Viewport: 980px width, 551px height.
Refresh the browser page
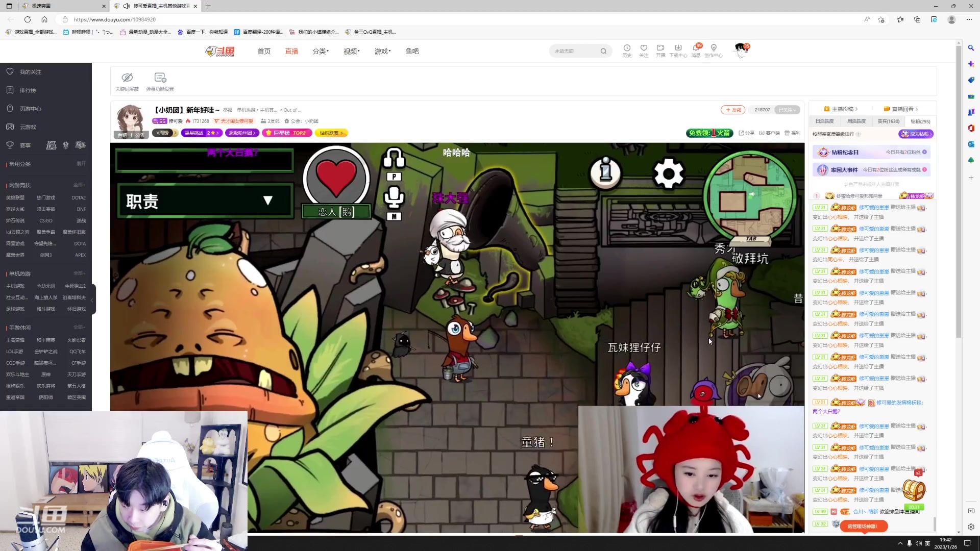pyautogui.click(x=28, y=19)
